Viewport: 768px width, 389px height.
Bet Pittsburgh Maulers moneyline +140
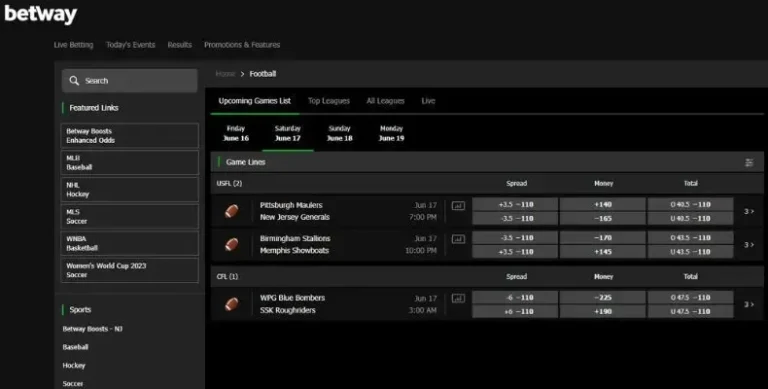602,204
